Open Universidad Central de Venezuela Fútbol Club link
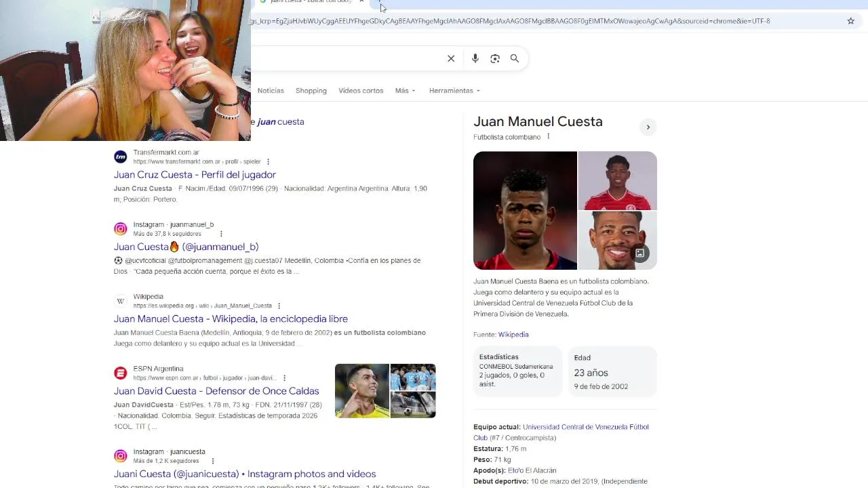The height and width of the screenshot is (488, 868). point(561,432)
